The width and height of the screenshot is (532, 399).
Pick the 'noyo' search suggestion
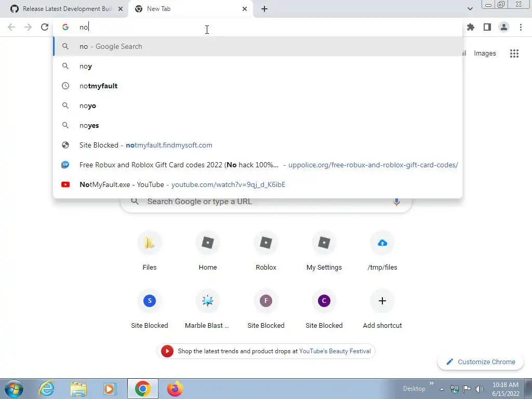tap(258, 105)
